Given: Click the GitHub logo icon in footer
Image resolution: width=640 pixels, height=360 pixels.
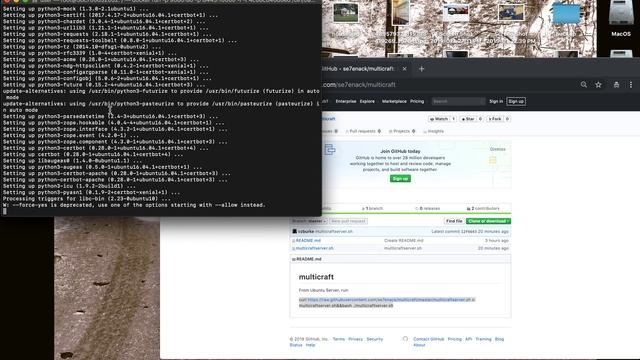Looking at the screenshot, I should [405, 339].
